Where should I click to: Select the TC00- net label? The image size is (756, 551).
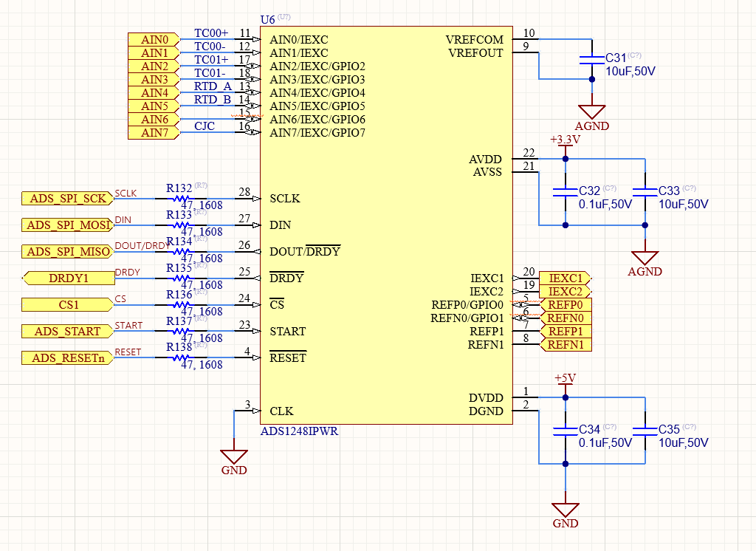[x=210, y=47]
